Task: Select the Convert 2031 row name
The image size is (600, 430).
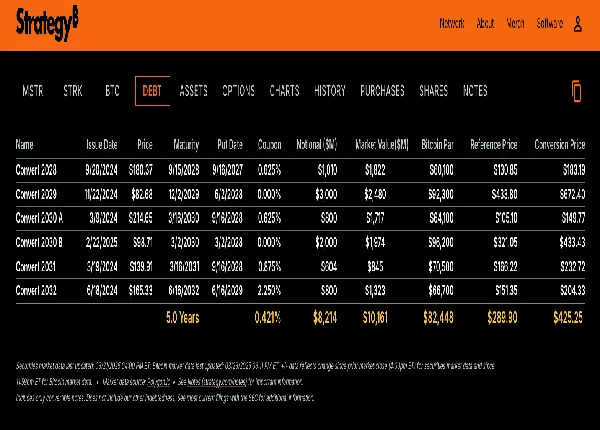Action: pyautogui.click(x=36, y=266)
